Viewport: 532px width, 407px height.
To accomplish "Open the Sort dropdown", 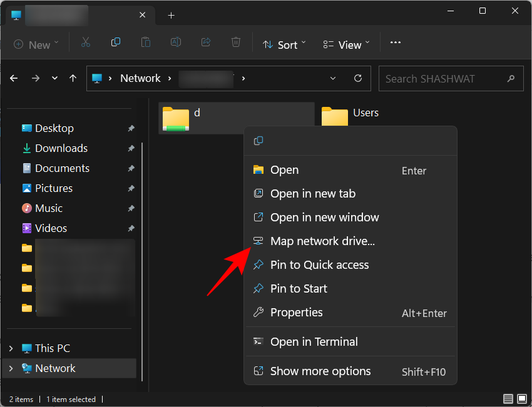I will point(284,44).
